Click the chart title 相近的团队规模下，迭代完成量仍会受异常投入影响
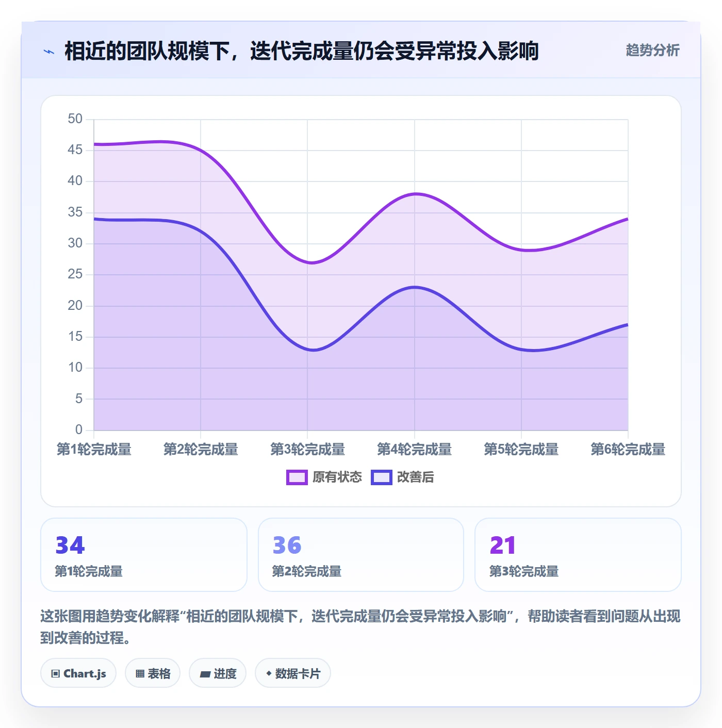Screen dimensions: 722x728 click(x=302, y=52)
